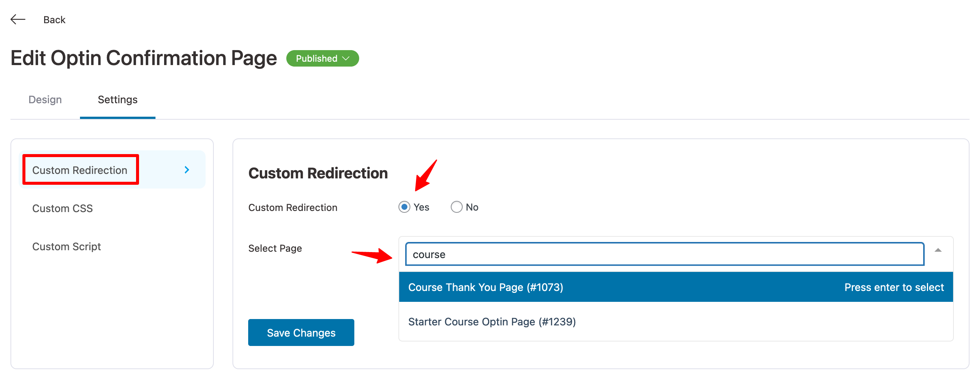
Task: Switch to the Design tab
Action: point(45,99)
